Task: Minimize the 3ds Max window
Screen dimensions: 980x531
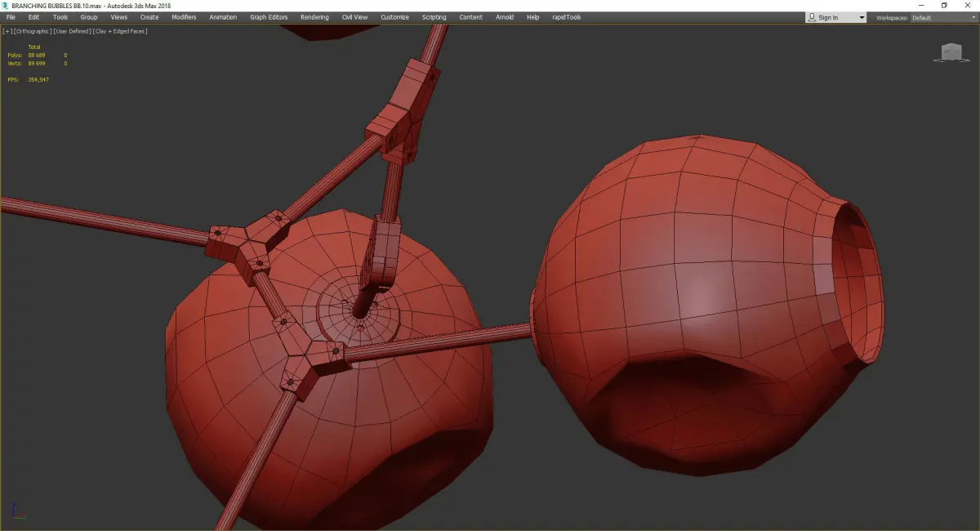Action: pos(921,5)
